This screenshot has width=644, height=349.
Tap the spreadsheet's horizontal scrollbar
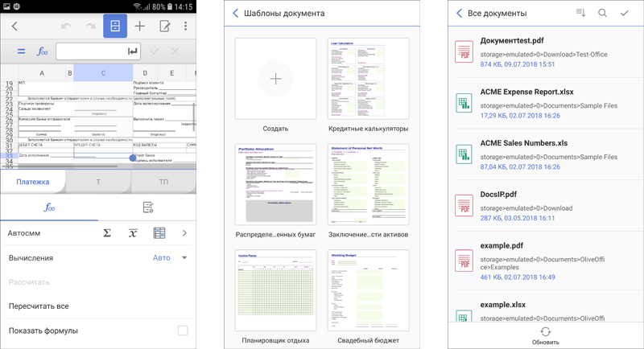[66, 166]
